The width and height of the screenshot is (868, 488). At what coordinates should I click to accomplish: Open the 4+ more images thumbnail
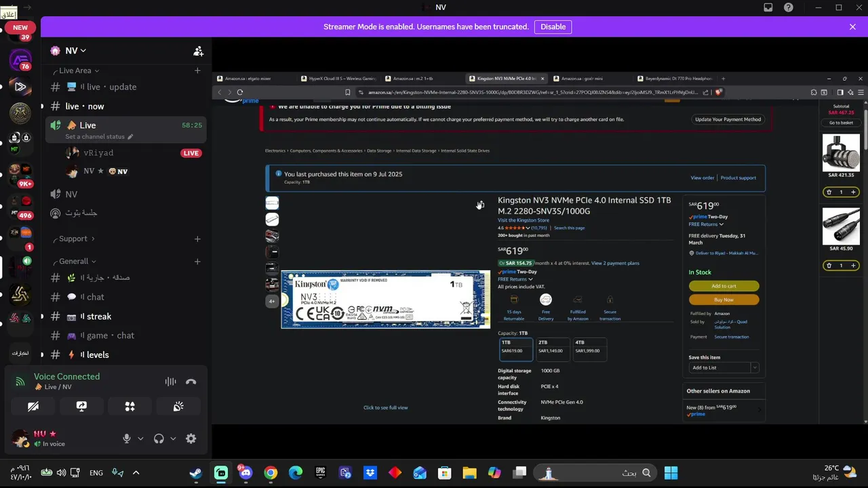(x=272, y=301)
